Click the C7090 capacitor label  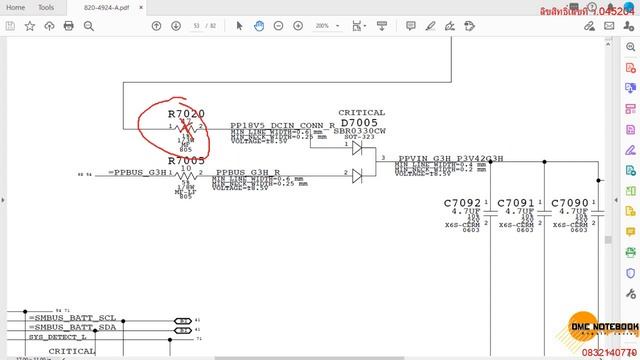(x=569, y=203)
